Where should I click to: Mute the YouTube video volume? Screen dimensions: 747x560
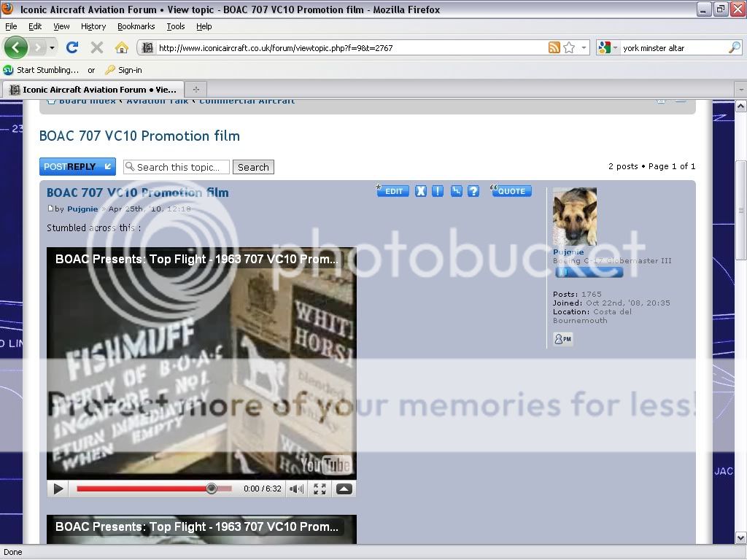tap(296, 489)
